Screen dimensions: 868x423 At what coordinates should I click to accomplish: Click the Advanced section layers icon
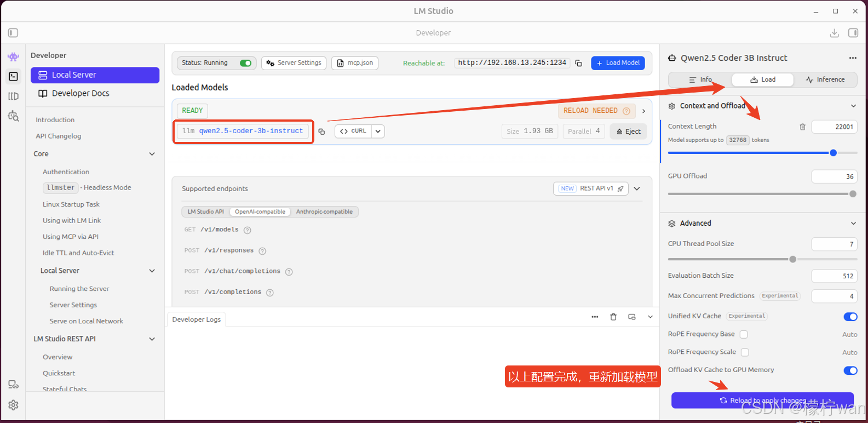(x=672, y=224)
